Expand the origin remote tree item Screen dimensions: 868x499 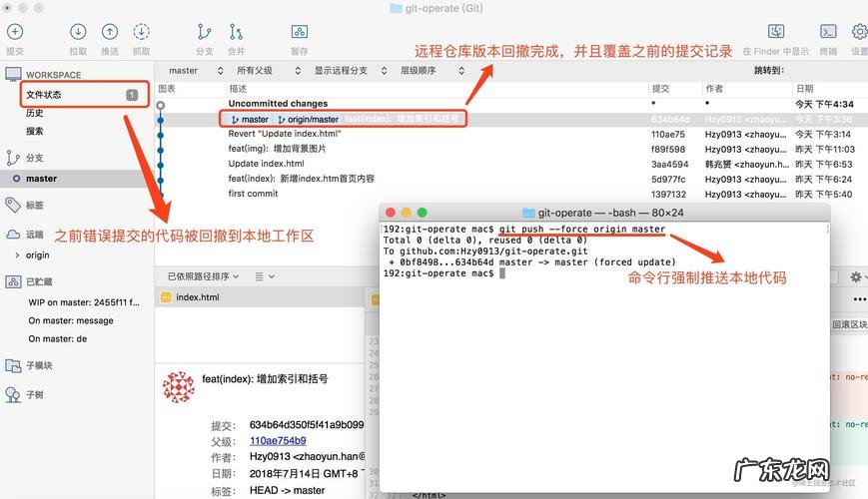[17, 255]
